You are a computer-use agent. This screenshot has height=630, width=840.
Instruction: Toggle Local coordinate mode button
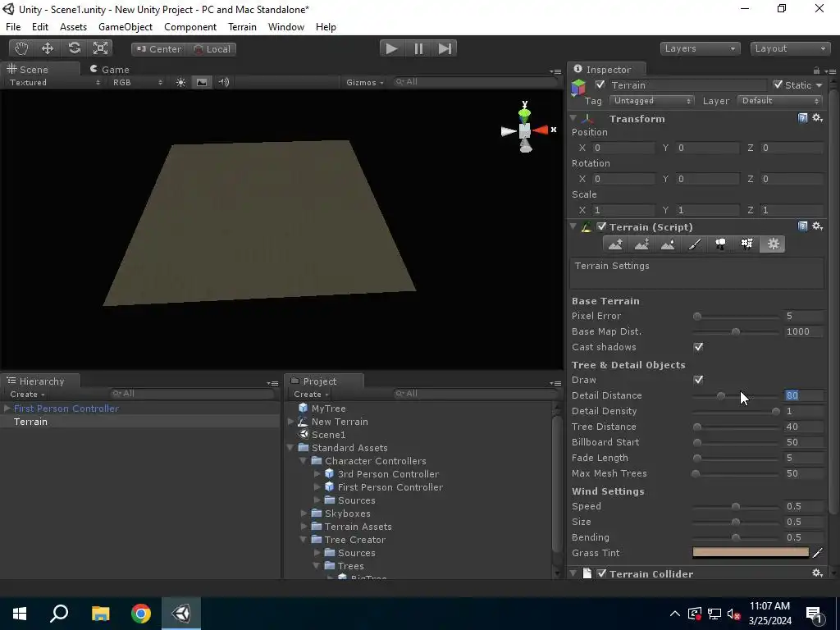point(212,49)
